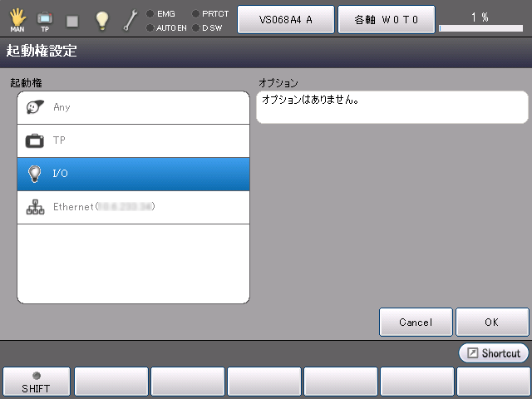Click the gray stop square icon
The image size is (532, 399).
[73, 20]
